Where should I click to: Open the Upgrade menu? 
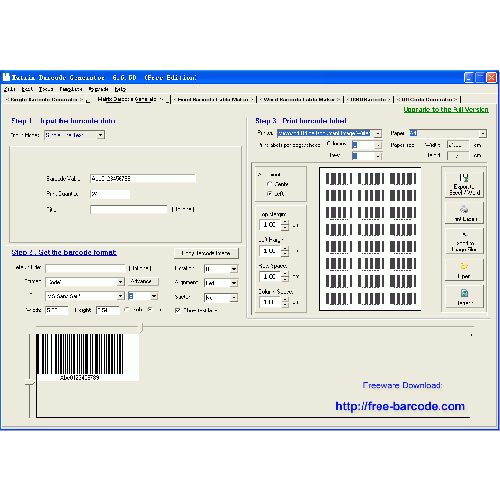click(98, 89)
